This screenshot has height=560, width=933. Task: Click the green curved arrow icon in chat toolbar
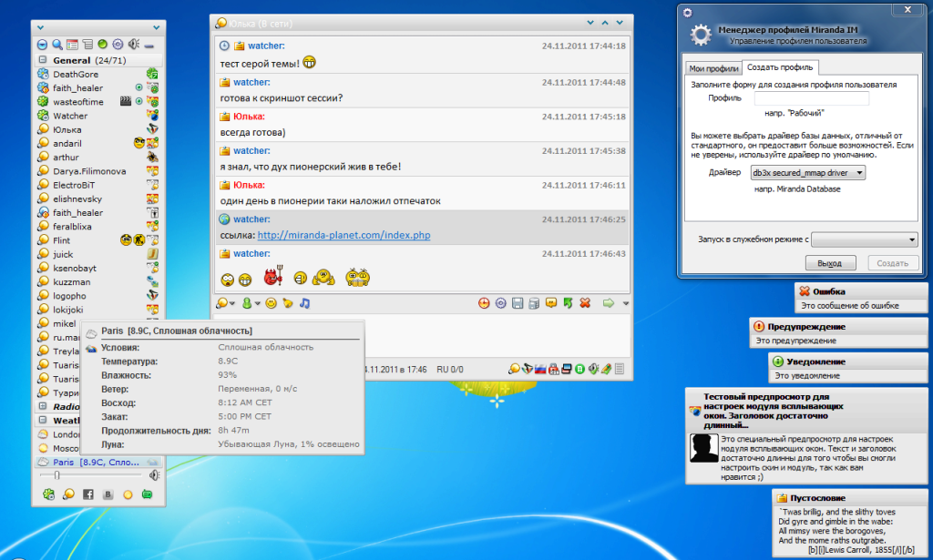point(569,303)
